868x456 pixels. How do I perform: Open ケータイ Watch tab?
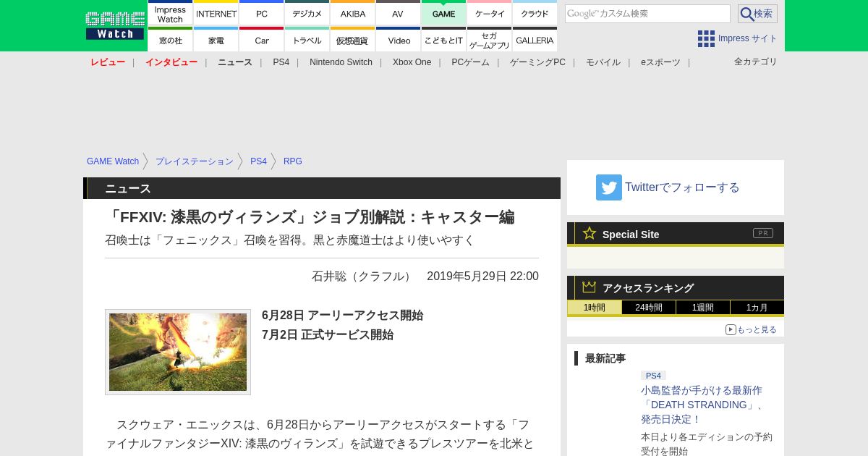(x=490, y=13)
